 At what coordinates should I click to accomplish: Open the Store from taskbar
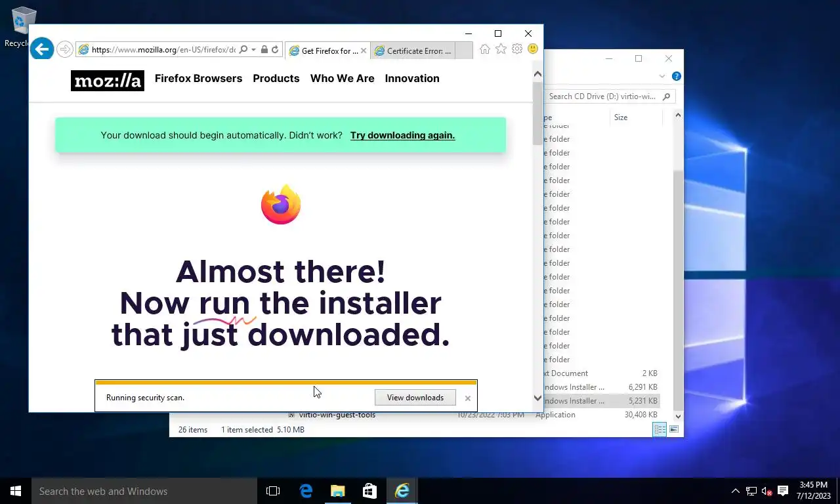[x=369, y=491]
